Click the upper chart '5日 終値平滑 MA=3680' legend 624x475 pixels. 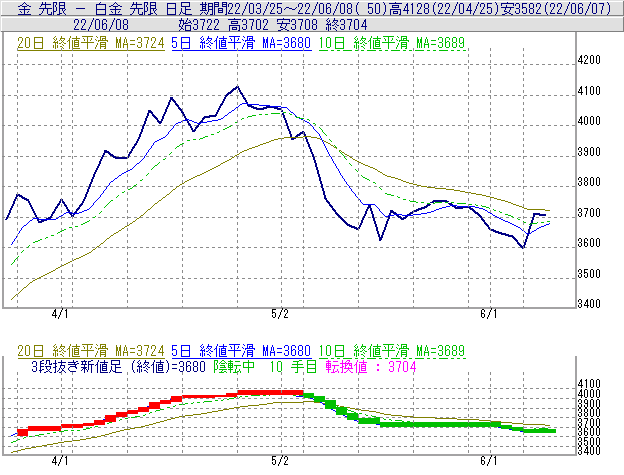pyautogui.click(x=241, y=43)
